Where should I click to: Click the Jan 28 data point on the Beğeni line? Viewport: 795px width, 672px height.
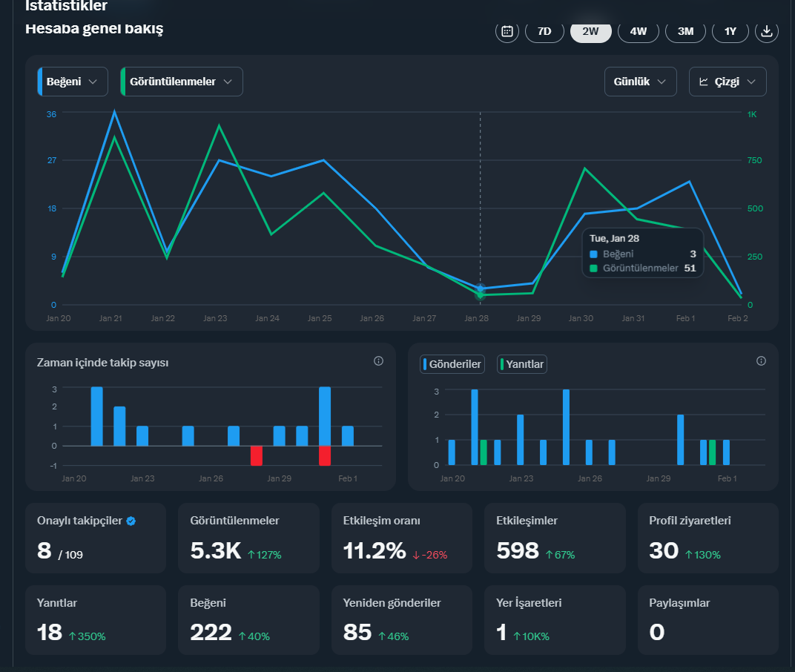[x=480, y=289]
